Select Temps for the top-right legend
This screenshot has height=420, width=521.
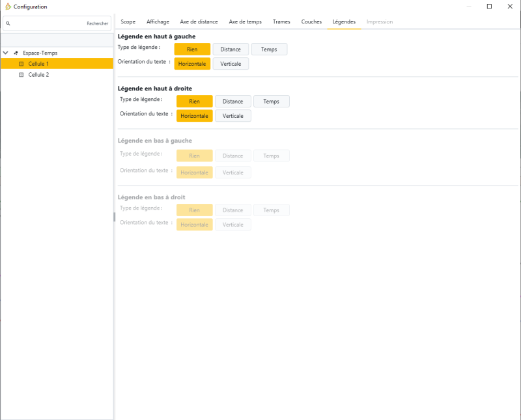click(x=272, y=102)
